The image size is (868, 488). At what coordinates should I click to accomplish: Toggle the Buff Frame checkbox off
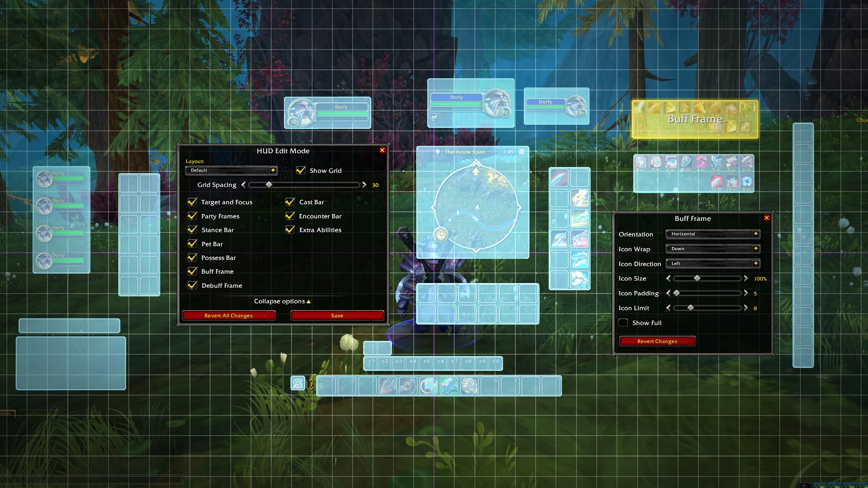click(x=192, y=271)
